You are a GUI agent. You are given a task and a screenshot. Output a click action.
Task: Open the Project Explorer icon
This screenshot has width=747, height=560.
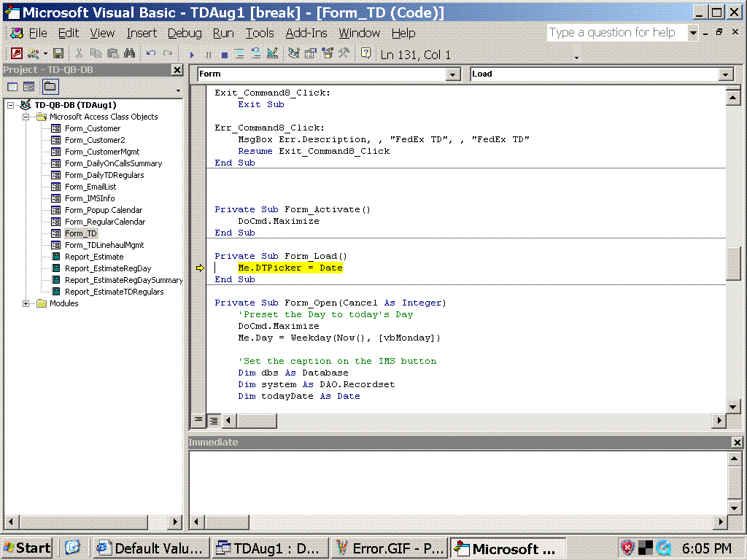point(294,53)
